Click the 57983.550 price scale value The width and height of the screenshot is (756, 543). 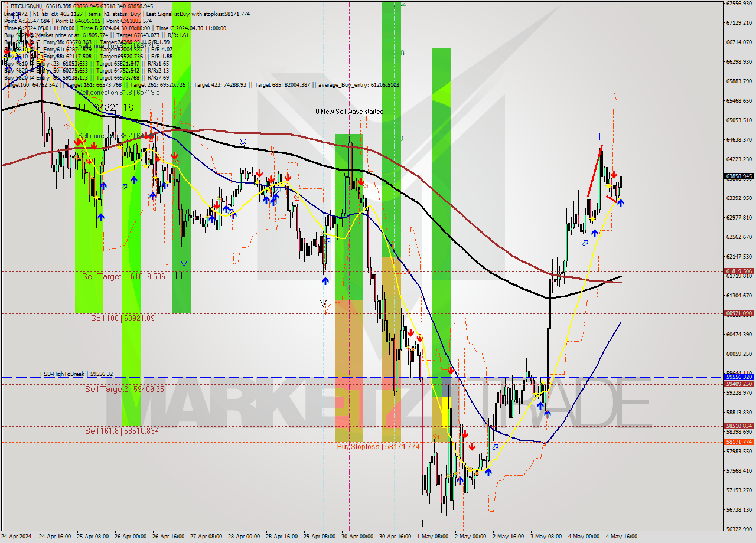coord(739,451)
